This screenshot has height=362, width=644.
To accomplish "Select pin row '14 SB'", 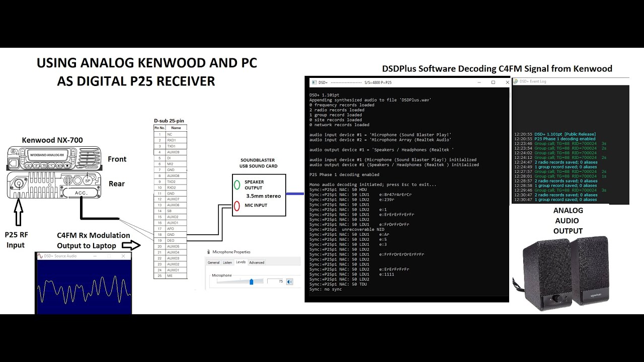I will 171,211.
